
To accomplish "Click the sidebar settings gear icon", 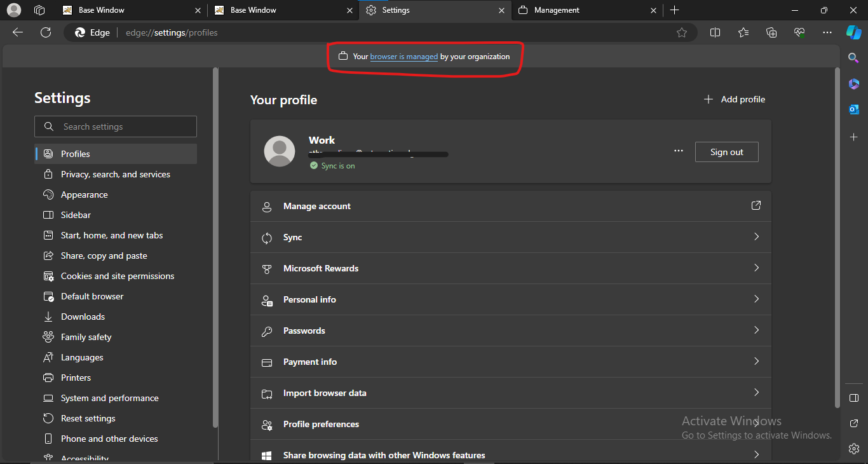I will point(853,449).
